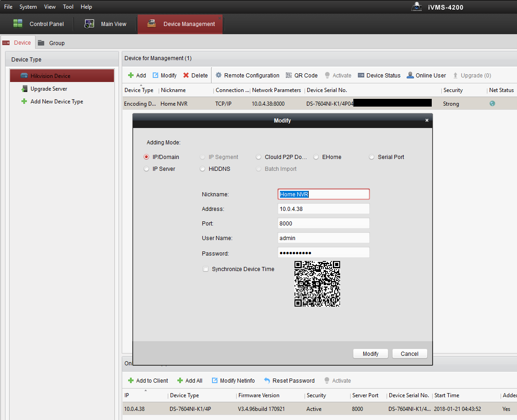Click the Remote Configuration gear icon
Viewport: 517px width, 420px height.
point(219,76)
